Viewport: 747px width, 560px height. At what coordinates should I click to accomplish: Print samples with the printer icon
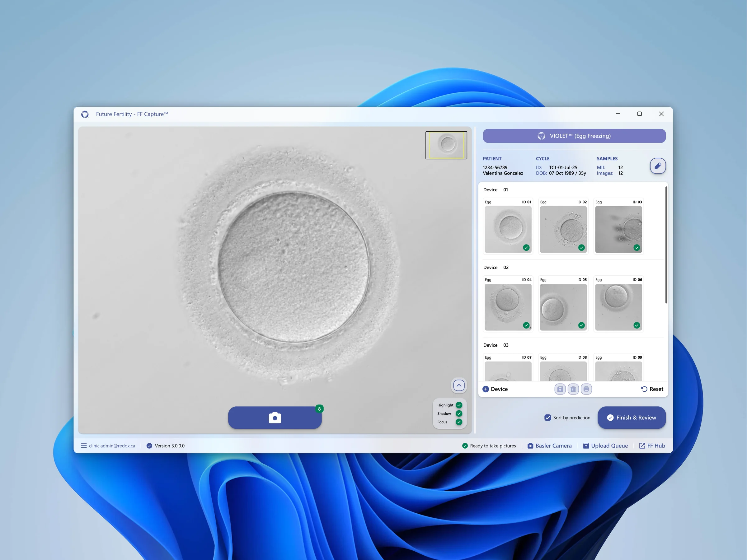[586, 389]
